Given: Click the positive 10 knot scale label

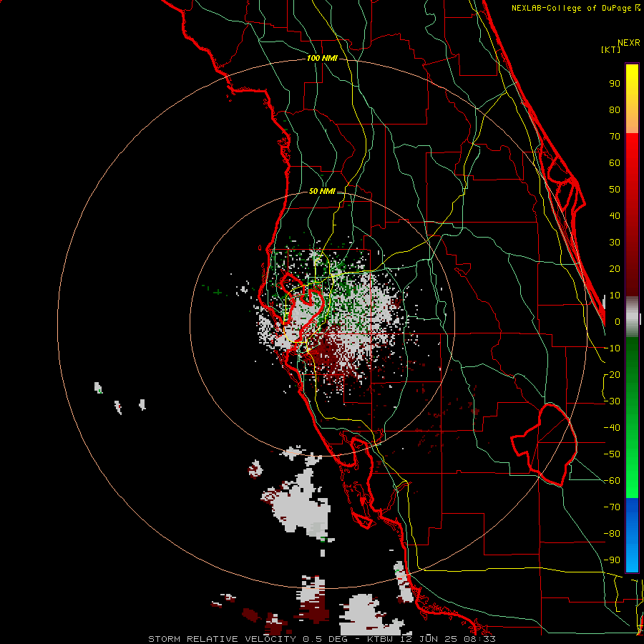Looking at the screenshot, I should click(x=615, y=296).
